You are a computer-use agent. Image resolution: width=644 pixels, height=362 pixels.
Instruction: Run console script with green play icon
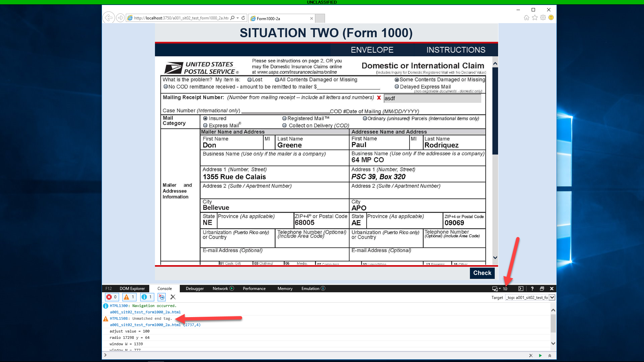coord(540,356)
